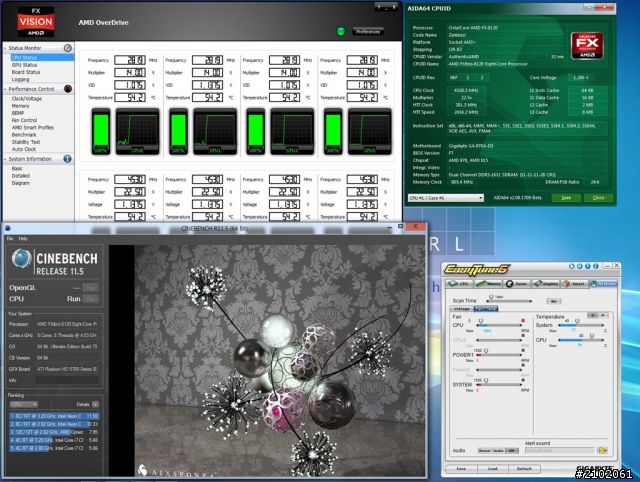Click the question-mark help icon in EasyTune6
640x482 pixels.
(588, 266)
